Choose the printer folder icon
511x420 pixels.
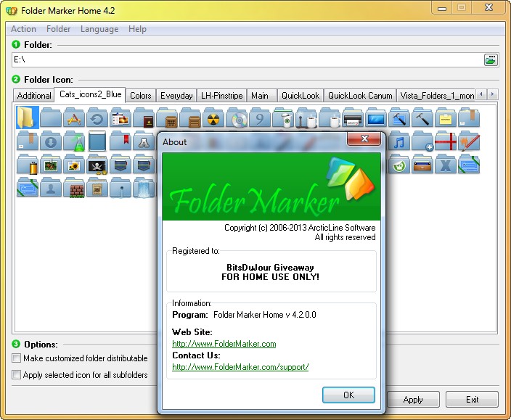point(353,118)
